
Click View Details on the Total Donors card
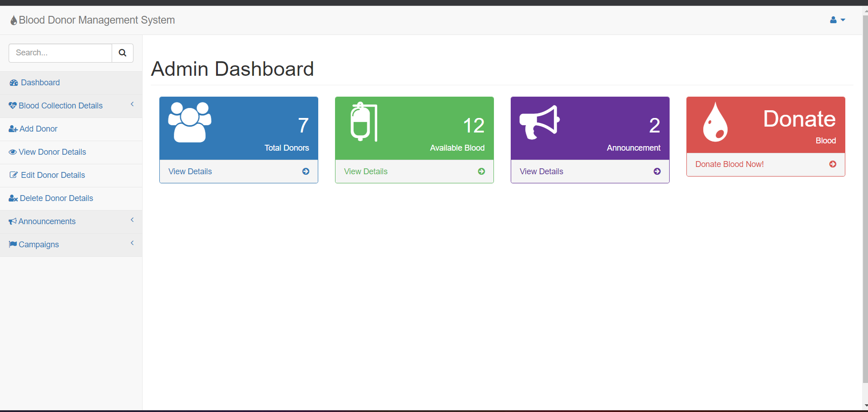[x=190, y=171]
